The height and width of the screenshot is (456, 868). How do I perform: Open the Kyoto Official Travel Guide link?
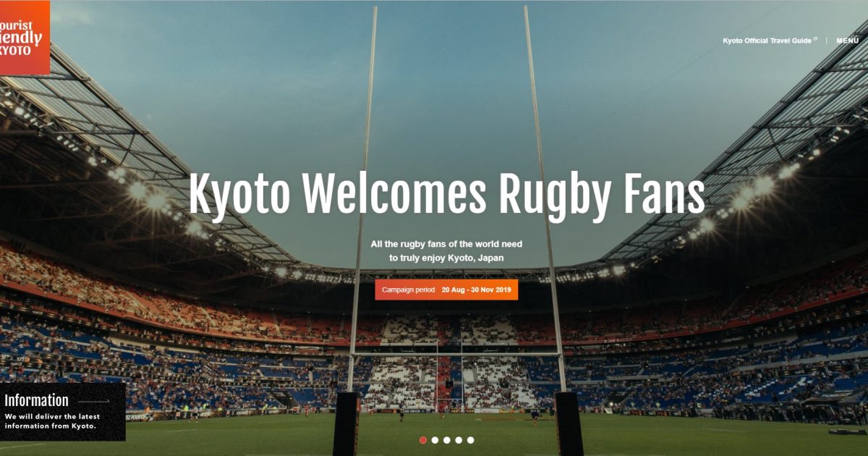point(767,41)
